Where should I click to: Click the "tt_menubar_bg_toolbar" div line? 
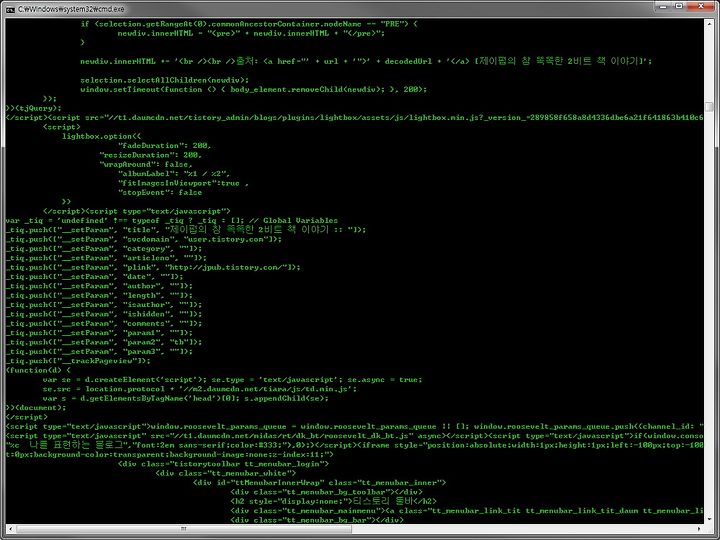[x=326, y=492]
